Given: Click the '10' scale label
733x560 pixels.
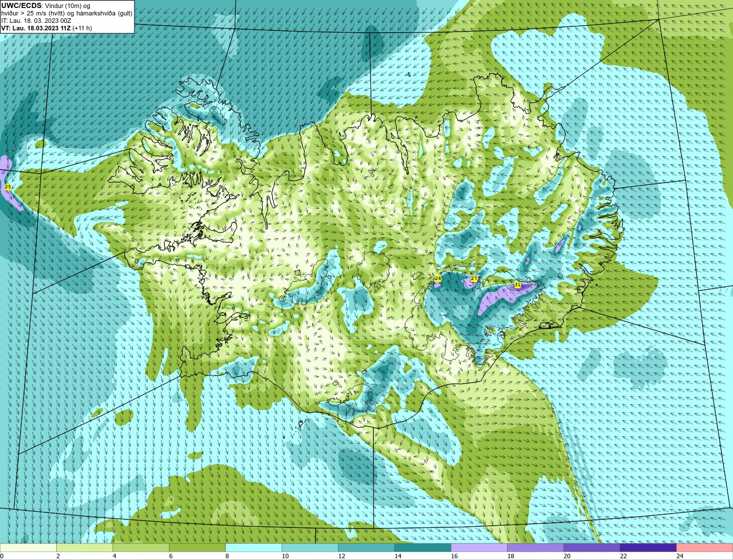Looking at the screenshot, I should click(x=285, y=556).
